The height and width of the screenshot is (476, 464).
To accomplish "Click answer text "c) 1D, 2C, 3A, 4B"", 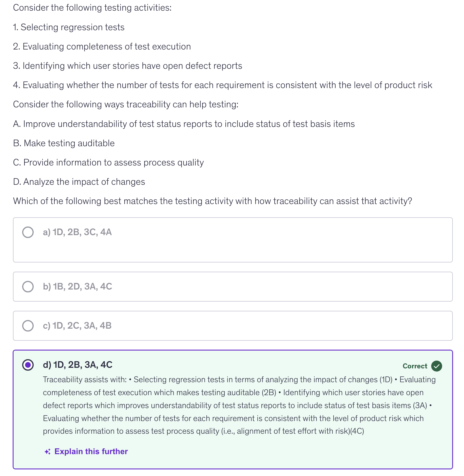I will (x=77, y=326).
